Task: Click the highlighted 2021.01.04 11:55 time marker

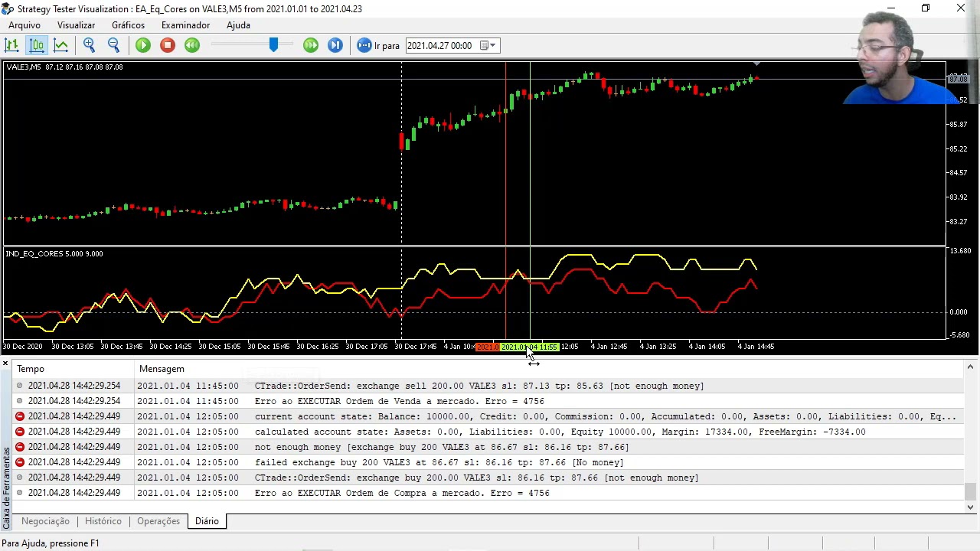Action: 530,347
